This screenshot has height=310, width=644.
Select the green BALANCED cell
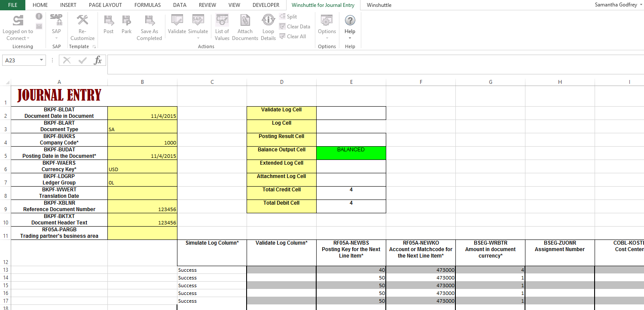(351, 153)
